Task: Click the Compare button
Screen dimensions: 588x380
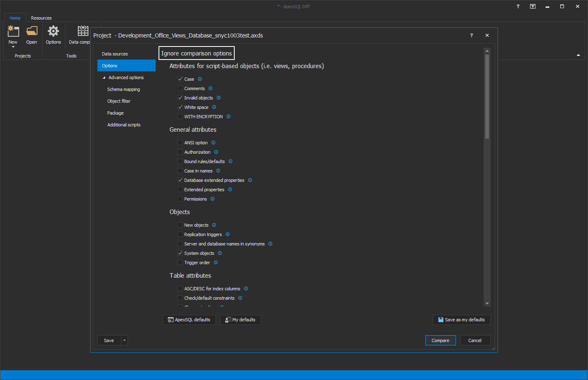Action: point(440,340)
